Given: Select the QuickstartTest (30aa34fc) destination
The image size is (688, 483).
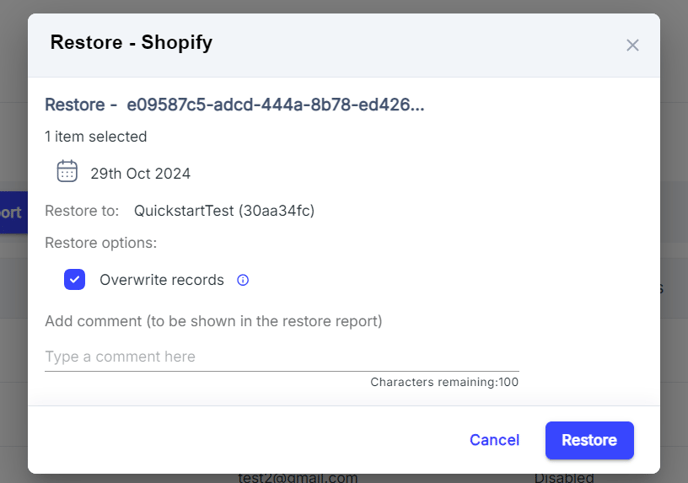Looking at the screenshot, I should (x=224, y=211).
